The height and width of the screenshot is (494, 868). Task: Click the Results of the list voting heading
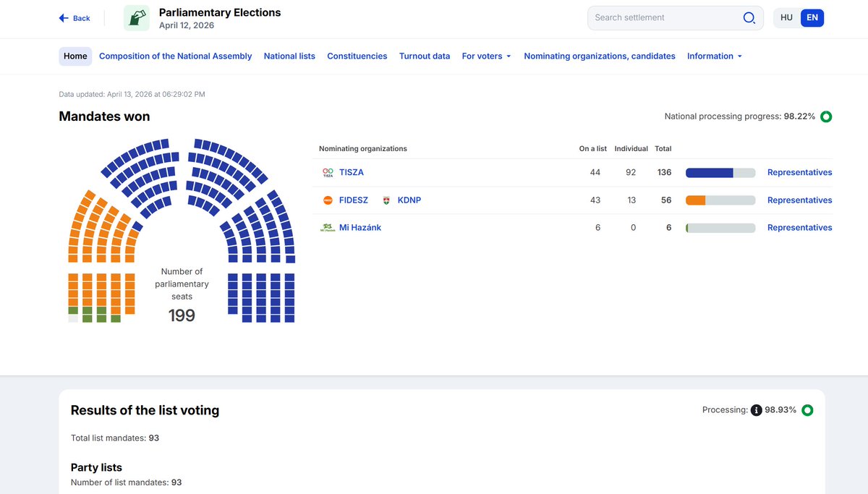click(145, 411)
